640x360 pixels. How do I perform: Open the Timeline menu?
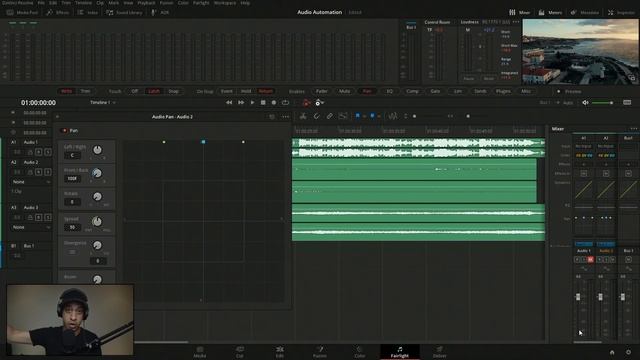(83, 3)
